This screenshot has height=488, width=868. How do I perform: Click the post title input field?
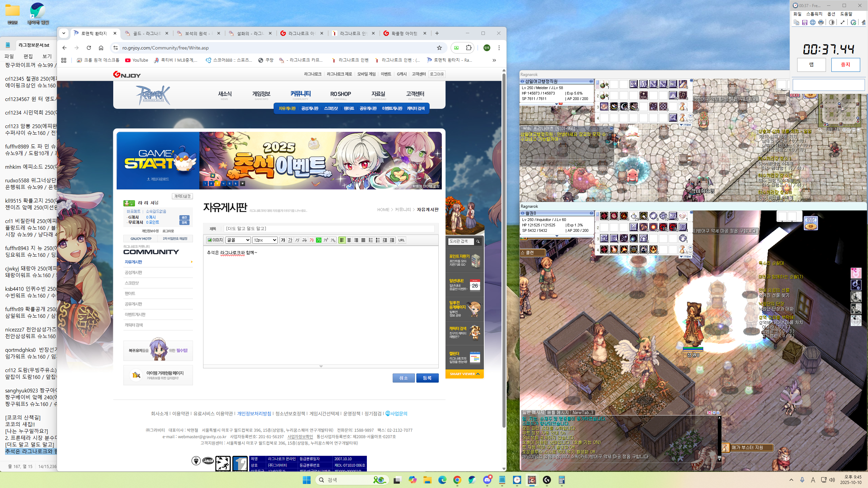click(329, 228)
